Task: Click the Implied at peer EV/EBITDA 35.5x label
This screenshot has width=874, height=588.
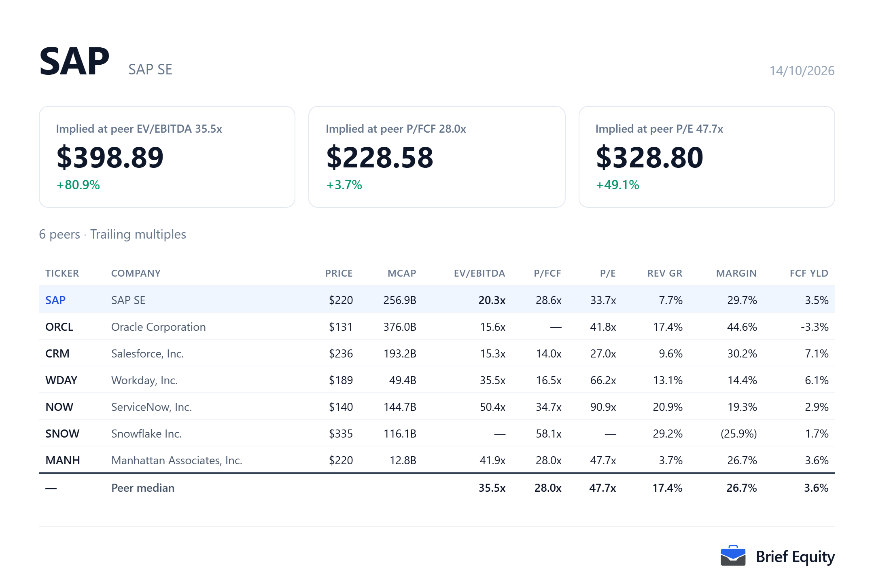Action: (139, 129)
